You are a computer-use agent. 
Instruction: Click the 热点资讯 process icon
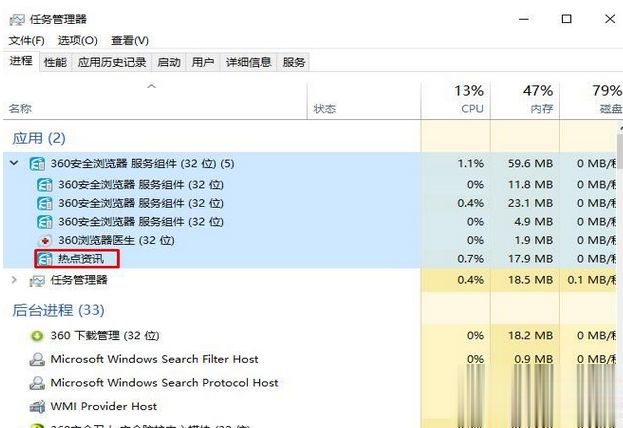coord(45,260)
